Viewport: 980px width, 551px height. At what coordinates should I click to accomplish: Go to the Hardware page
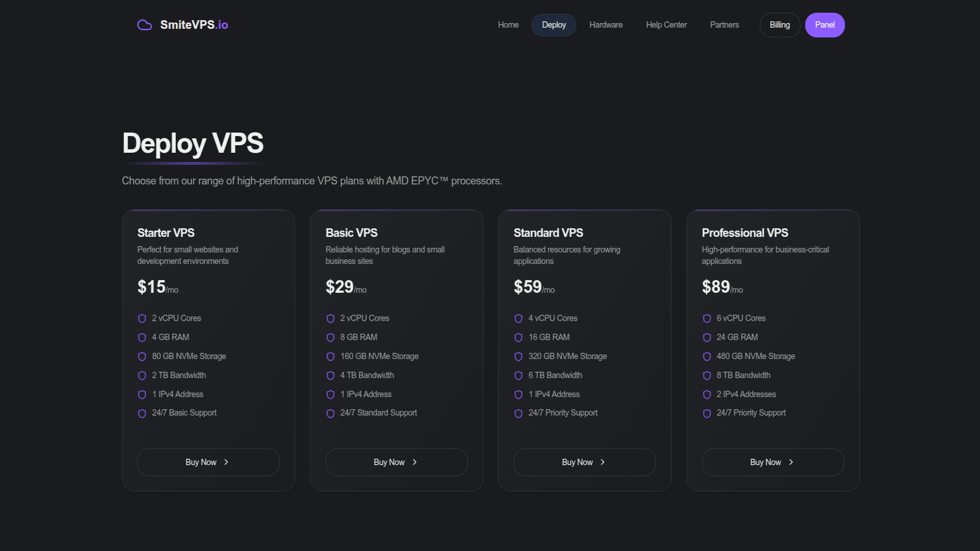coord(606,25)
